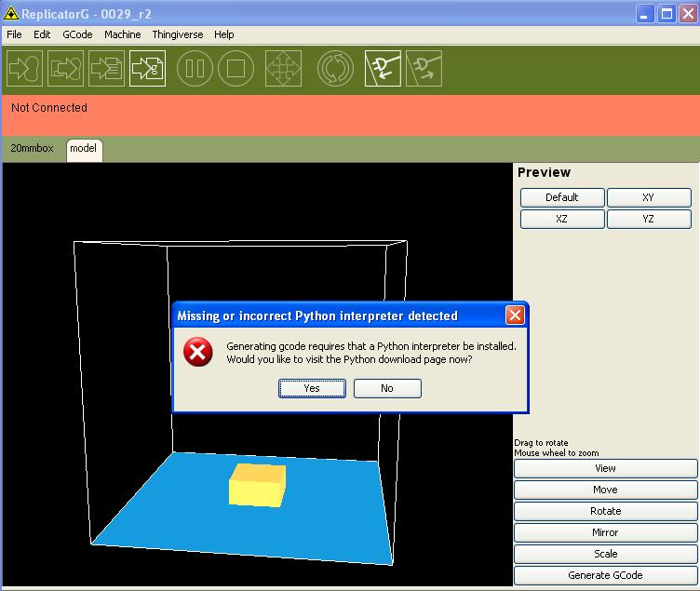
Task: Click the Build toolbar icon
Action: coord(24,68)
